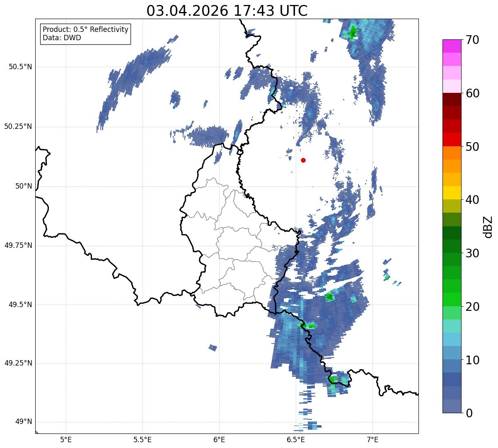The width and height of the screenshot is (498, 448).
Task: Click the 5.5°E longitude tick label
Action: coord(143,439)
